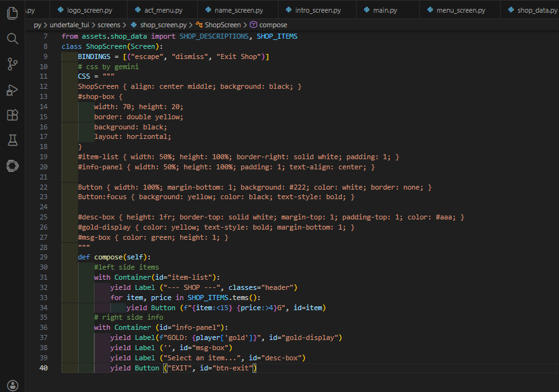Screen dimensions: 559x392
Task: Expand the undertale_tui breadcrumb folder
Action: [70, 25]
